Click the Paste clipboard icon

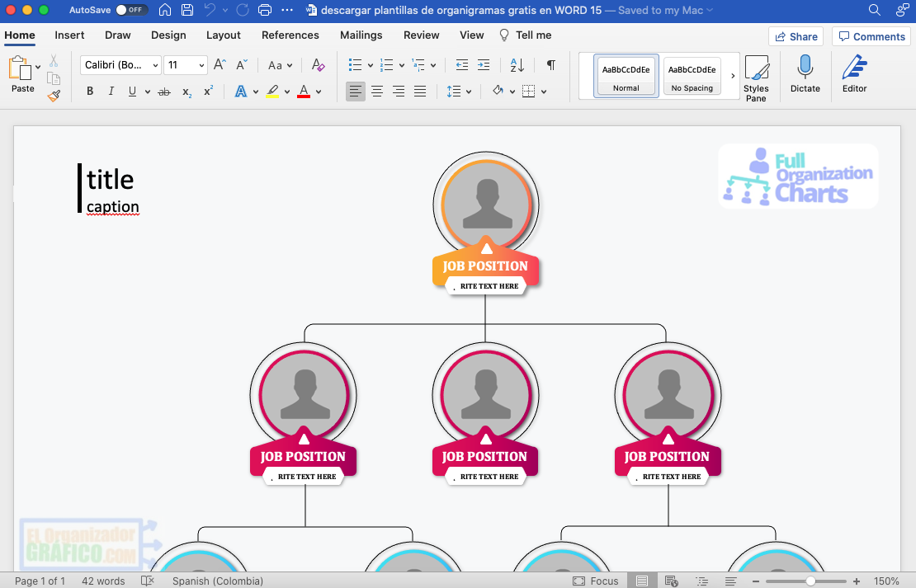click(x=19, y=69)
